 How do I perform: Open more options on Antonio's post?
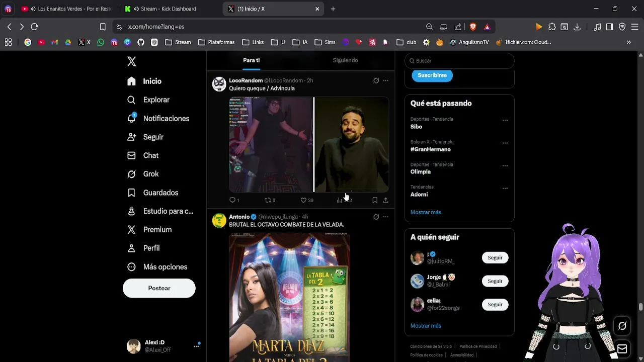tap(386, 217)
